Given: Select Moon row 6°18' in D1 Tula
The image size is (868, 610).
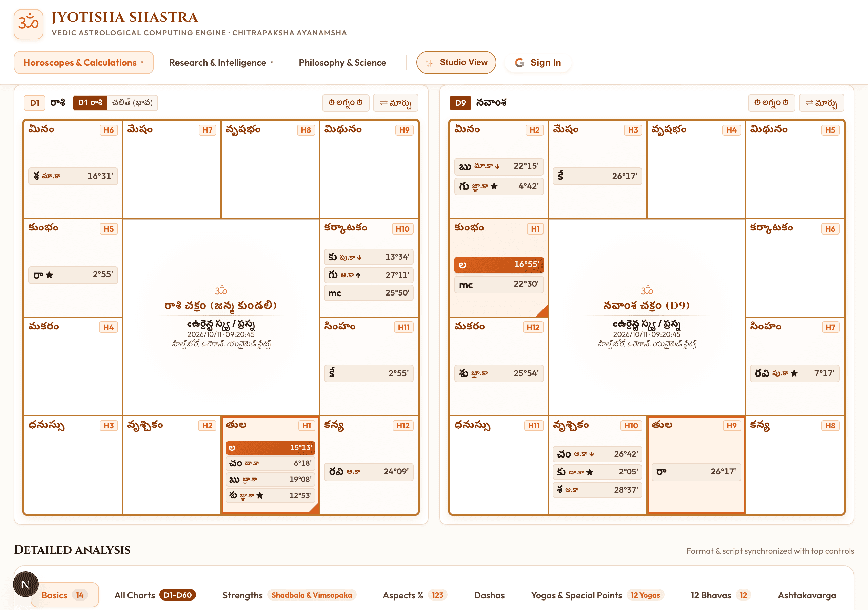Looking at the screenshot, I should (x=270, y=463).
